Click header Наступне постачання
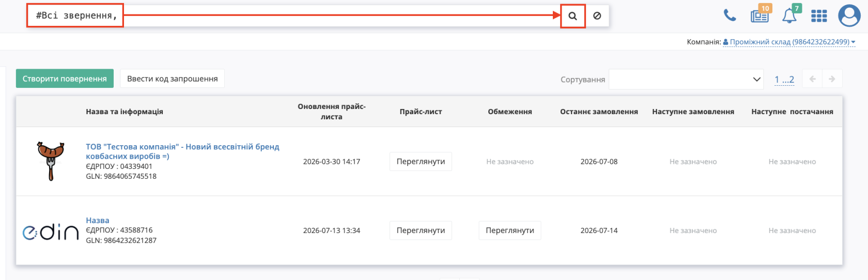The height and width of the screenshot is (280, 868). tap(792, 112)
